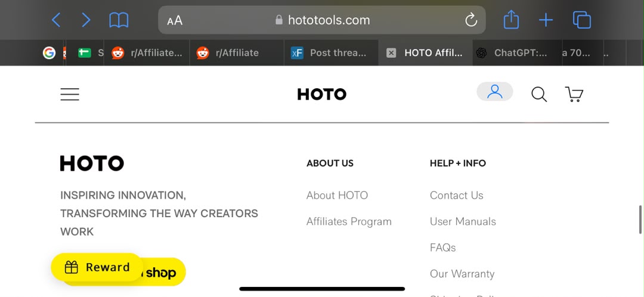Open the bookmarks book icon
This screenshot has height=297, width=644.
click(119, 20)
